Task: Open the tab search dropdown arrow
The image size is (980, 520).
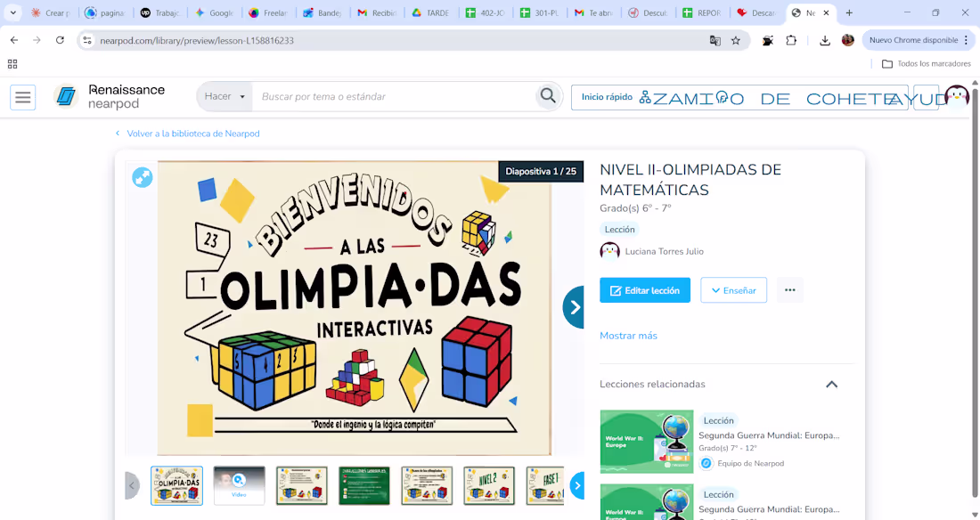Action: point(12,12)
